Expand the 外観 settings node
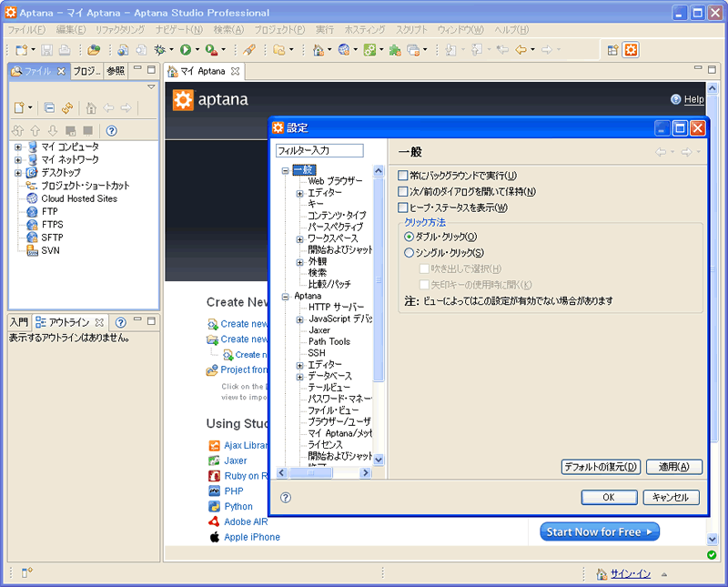The image size is (728, 587). (x=300, y=262)
